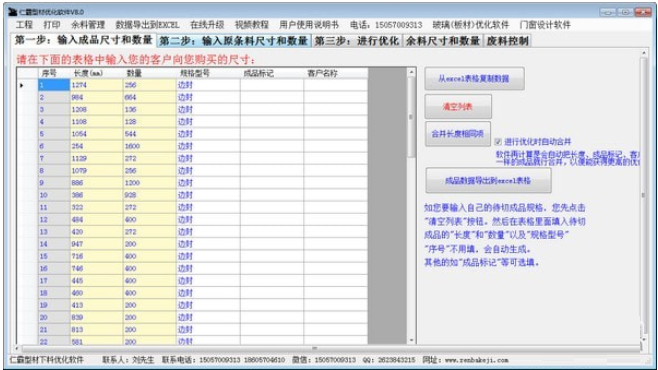The height and width of the screenshot is (370, 658).
Task: Select length cell 445 in row 17
Action: pyautogui.click(x=97, y=281)
